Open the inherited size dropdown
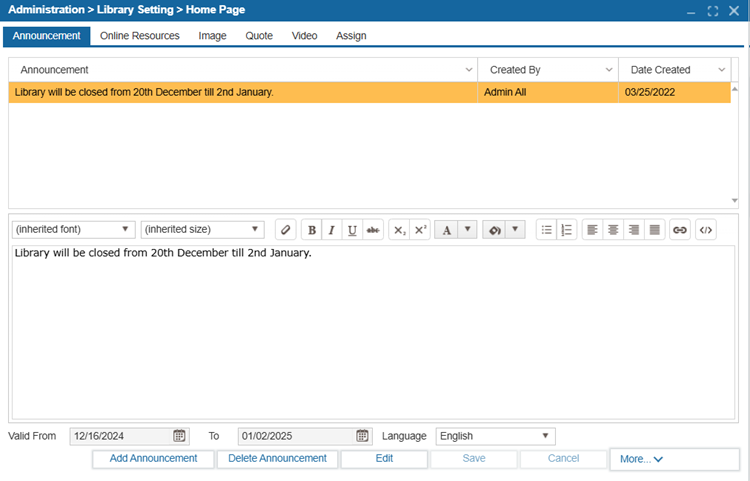This screenshot has height=481, width=750. tap(203, 230)
